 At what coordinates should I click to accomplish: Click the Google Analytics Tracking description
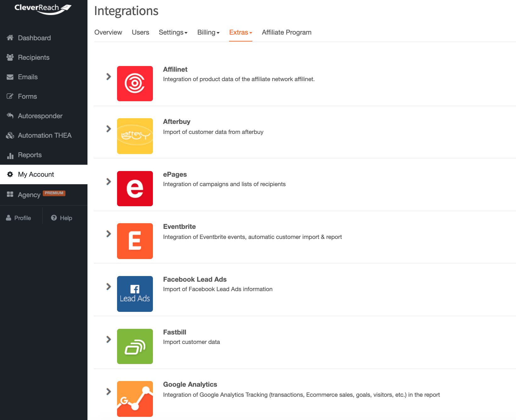[301, 395]
